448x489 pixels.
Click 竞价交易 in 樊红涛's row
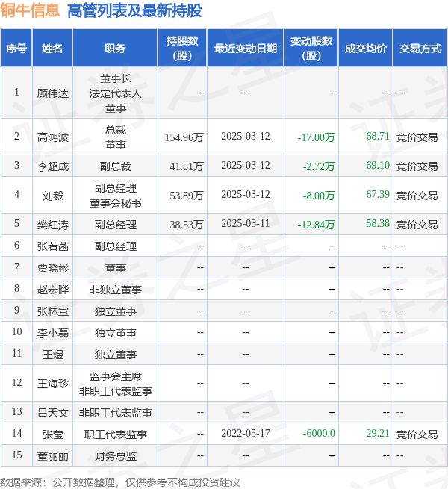(417, 225)
